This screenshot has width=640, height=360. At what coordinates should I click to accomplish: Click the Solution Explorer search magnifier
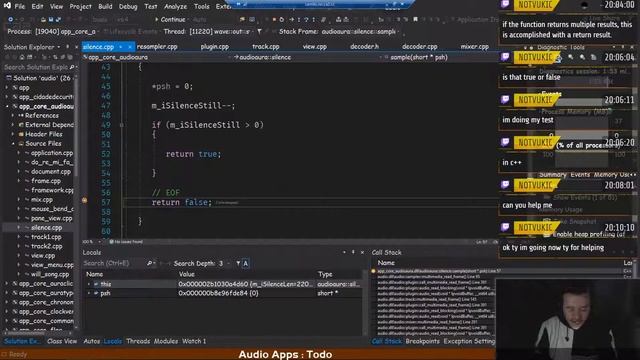click(72, 67)
